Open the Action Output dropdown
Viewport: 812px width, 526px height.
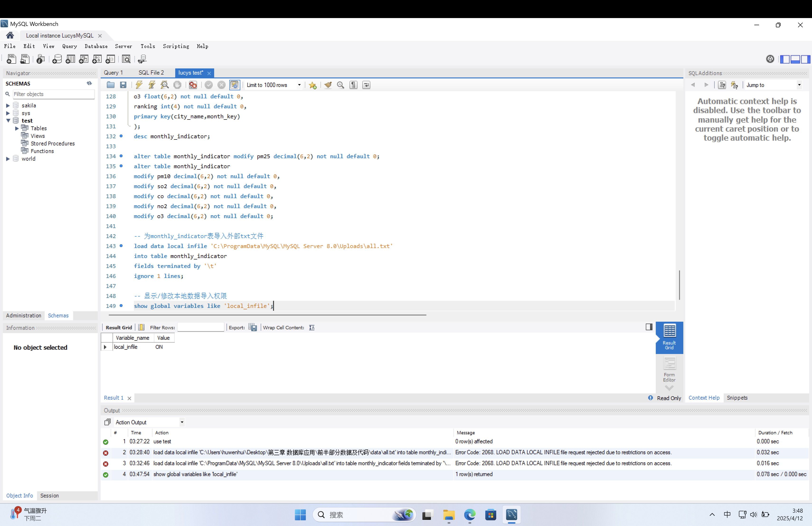pyautogui.click(x=182, y=422)
